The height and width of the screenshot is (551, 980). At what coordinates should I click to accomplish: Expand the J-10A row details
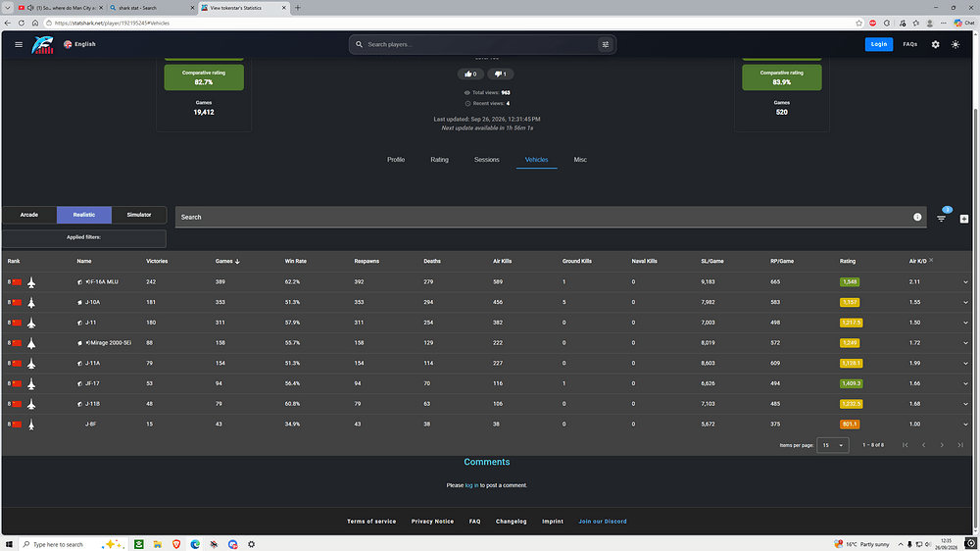click(965, 303)
